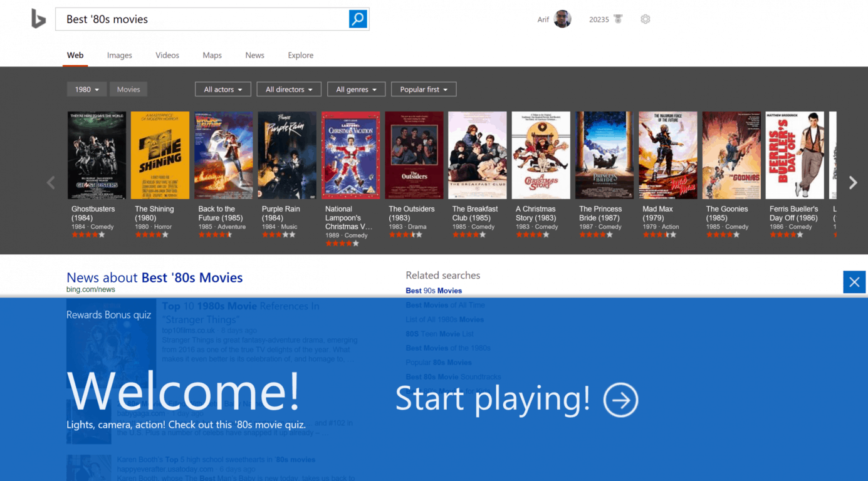
Task: Open the rewards medal icon
Action: coord(618,19)
